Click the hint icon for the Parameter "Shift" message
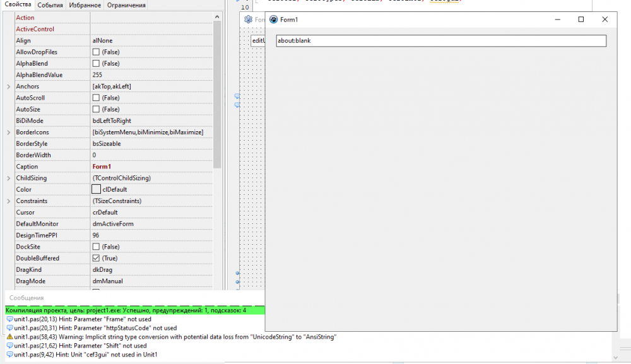This screenshot has height=364, width=631. click(x=9, y=346)
